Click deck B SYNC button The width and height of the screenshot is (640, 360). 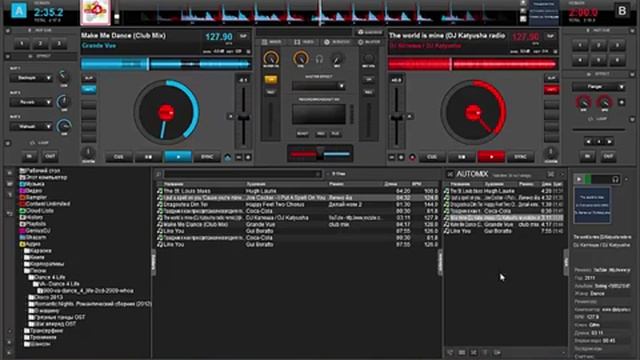[520, 157]
